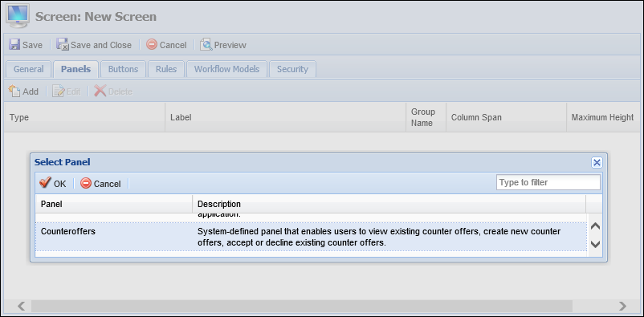This screenshot has height=317, width=644.
Task: Open the Buttons tab
Action: tap(123, 69)
